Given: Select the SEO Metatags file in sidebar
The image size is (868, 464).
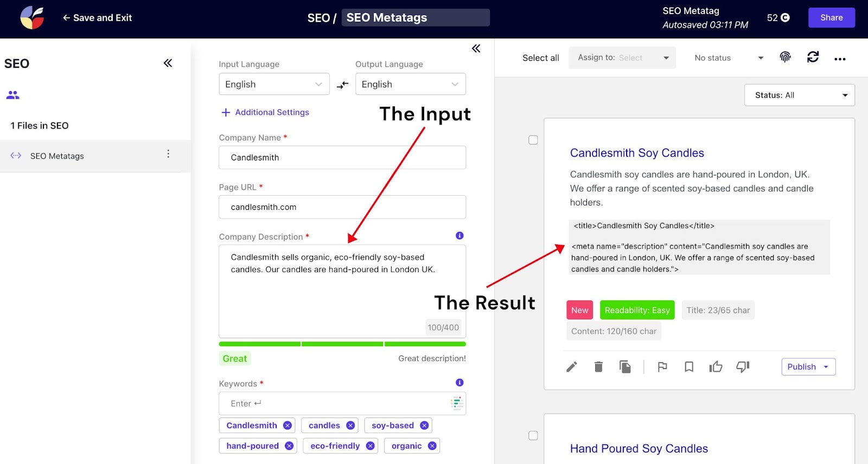Looking at the screenshot, I should pos(95,156).
